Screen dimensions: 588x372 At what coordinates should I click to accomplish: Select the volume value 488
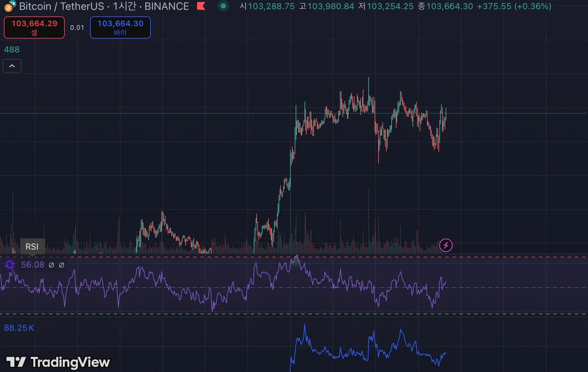pyautogui.click(x=12, y=50)
